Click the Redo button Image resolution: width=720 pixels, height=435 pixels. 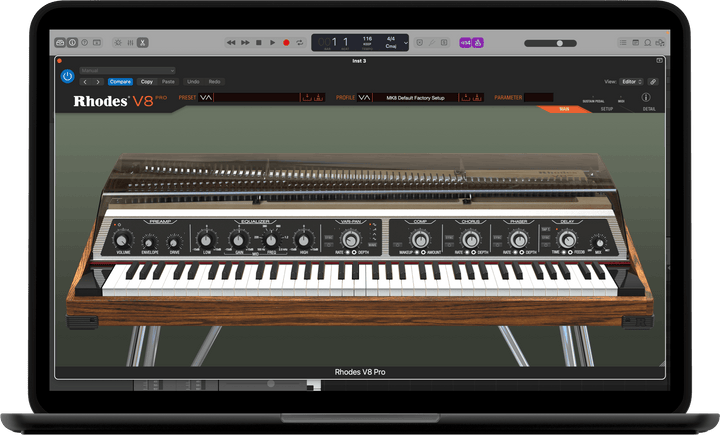(214, 82)
